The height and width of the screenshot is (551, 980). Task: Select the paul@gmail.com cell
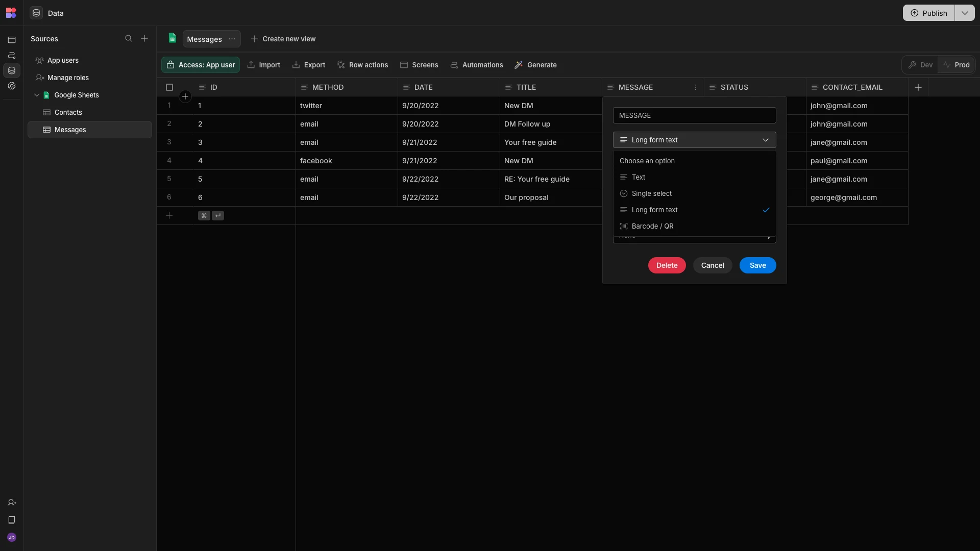(x=857, y=161)
